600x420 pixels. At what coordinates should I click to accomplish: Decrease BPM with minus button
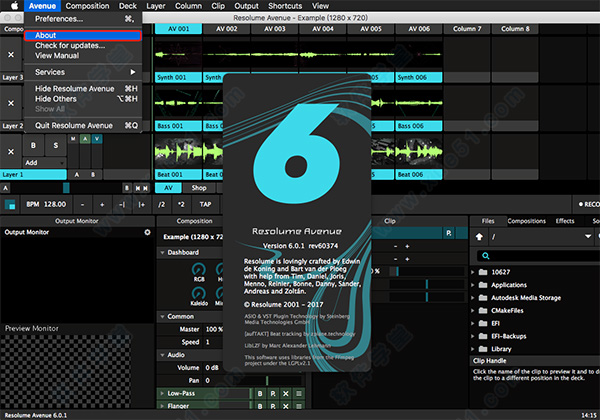coord(82,205)
